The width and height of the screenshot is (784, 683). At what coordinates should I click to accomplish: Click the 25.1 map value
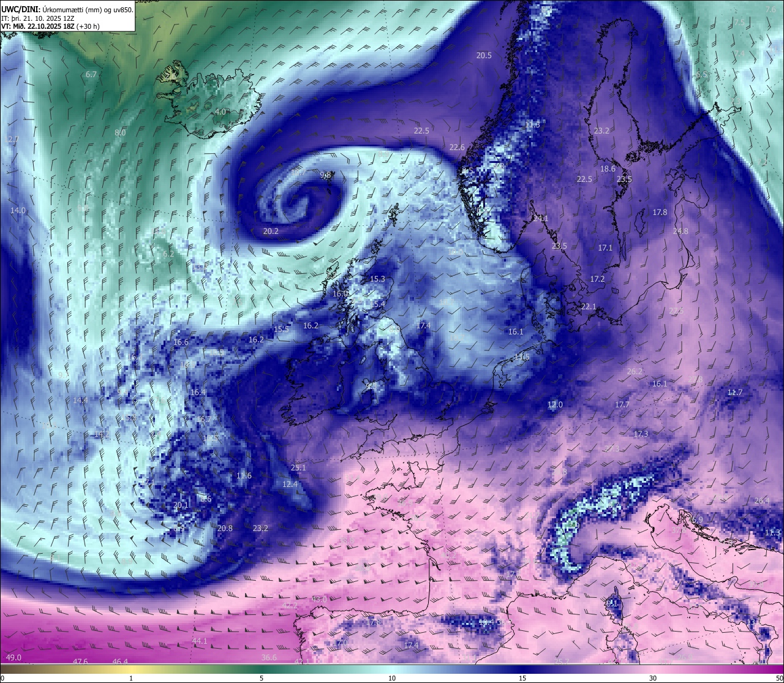pos(298,467)
